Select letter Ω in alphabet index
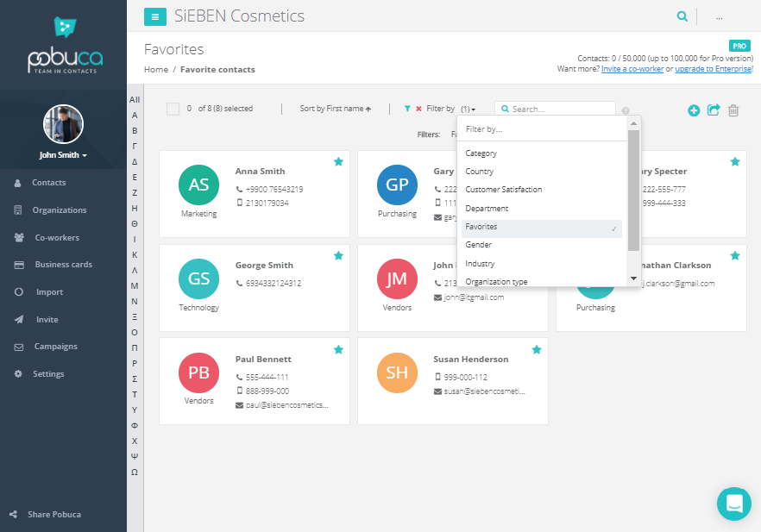Viewport: 761px width, 532px height. pyautogui.click(x=135, y=473)
